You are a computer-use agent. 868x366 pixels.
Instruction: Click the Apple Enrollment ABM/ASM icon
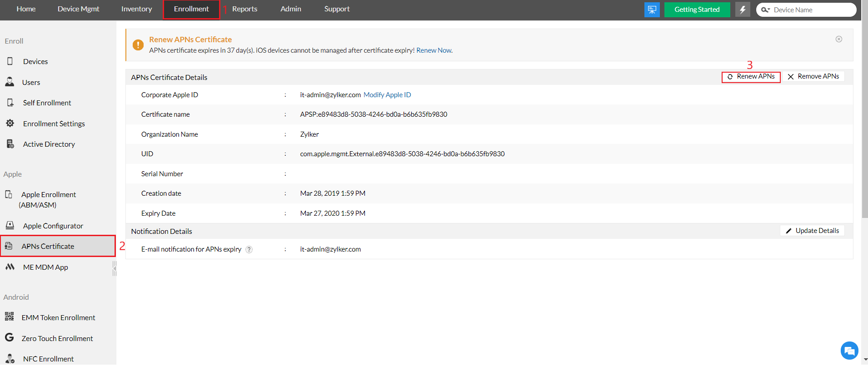(x=9, y=194)
